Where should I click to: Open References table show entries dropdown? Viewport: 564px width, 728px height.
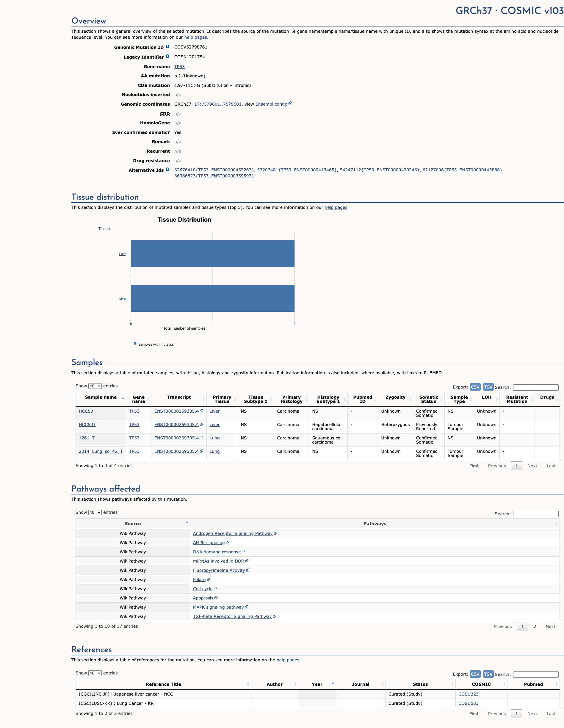tap(95, 673)
